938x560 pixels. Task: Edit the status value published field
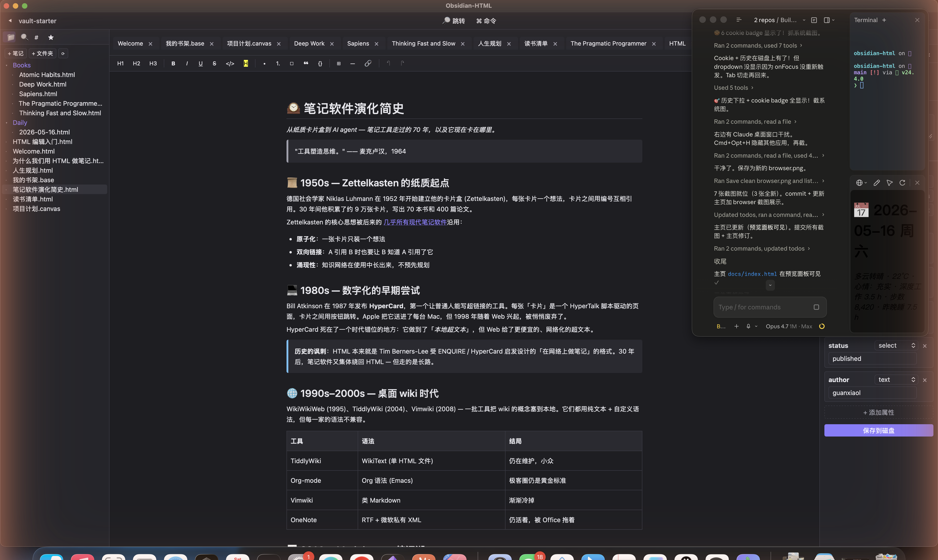click(872, 359)
